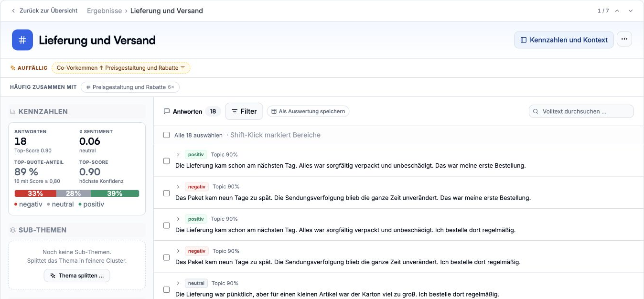Click the positiv badge on the first response
This screenshot has height=299, width=644.
[196, 154]
